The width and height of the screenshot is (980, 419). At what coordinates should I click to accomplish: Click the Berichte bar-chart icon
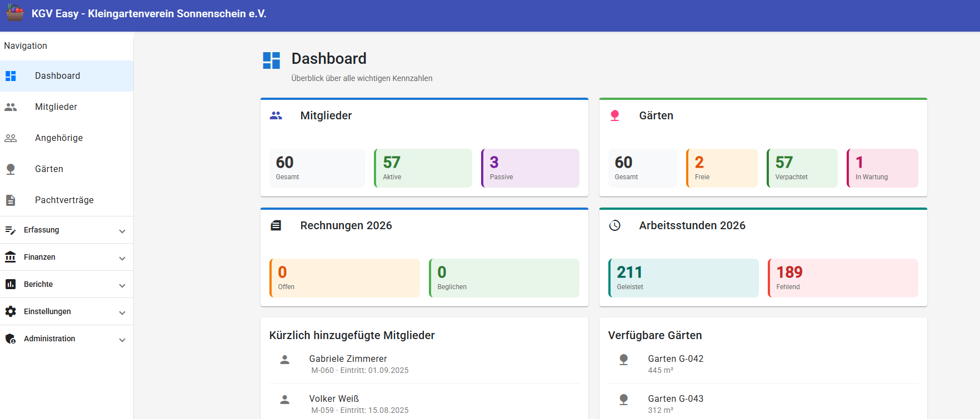click(11, 284)
